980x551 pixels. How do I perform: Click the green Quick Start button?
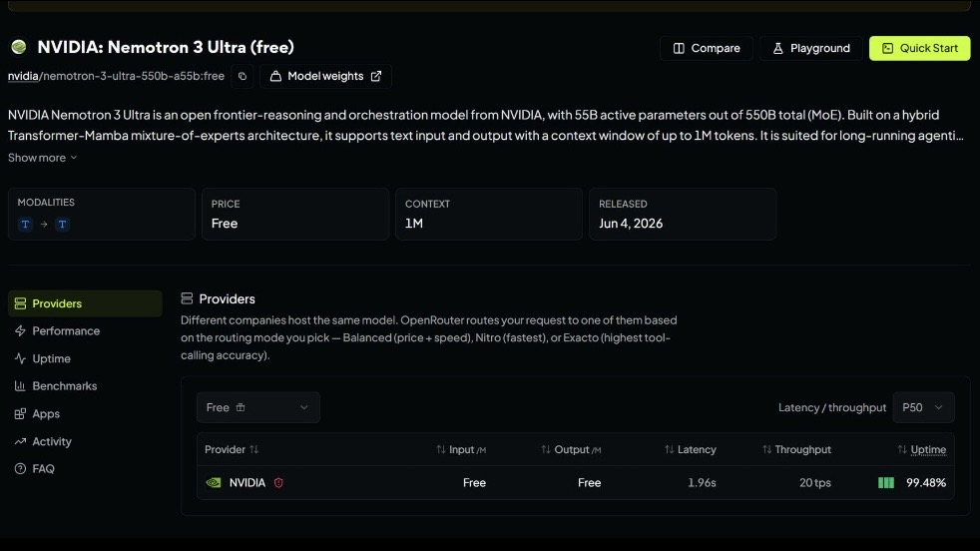919,48
